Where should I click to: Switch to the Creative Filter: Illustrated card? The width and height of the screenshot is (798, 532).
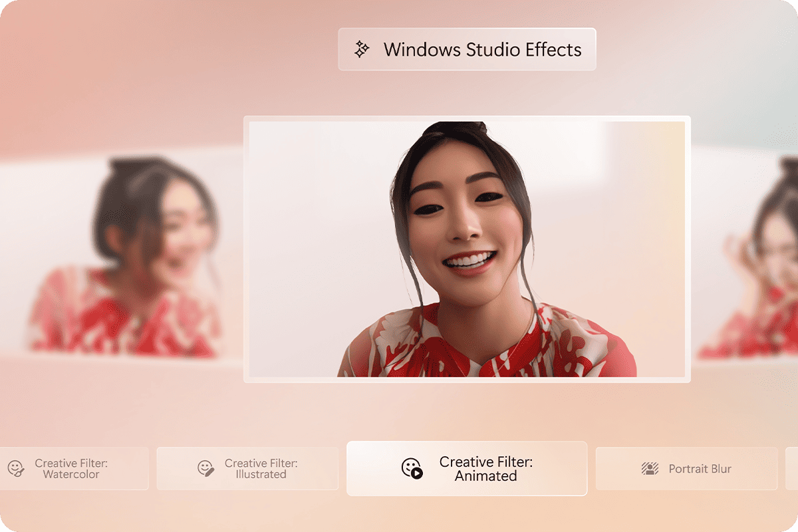[x=247, y=469]
